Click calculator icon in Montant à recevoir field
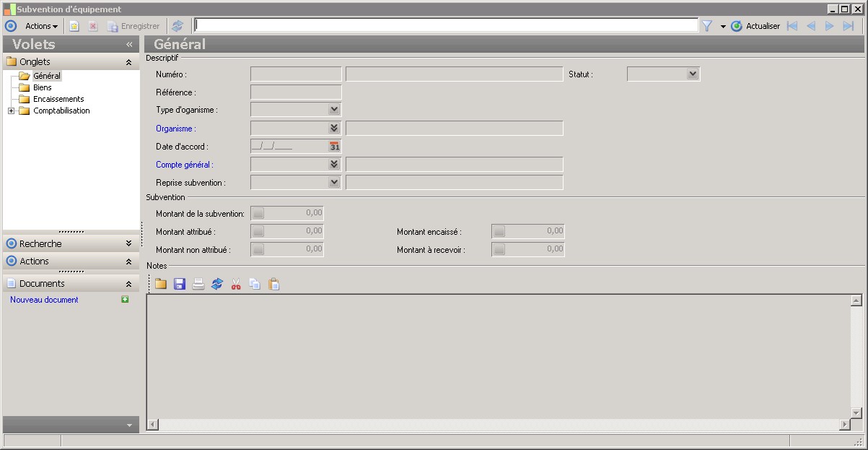 (499, 249)
